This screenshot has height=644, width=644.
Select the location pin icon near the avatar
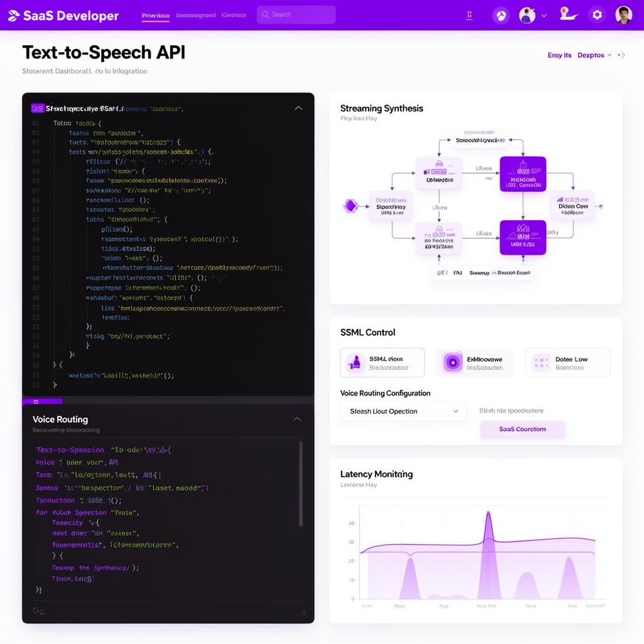(x=567, y=14)
